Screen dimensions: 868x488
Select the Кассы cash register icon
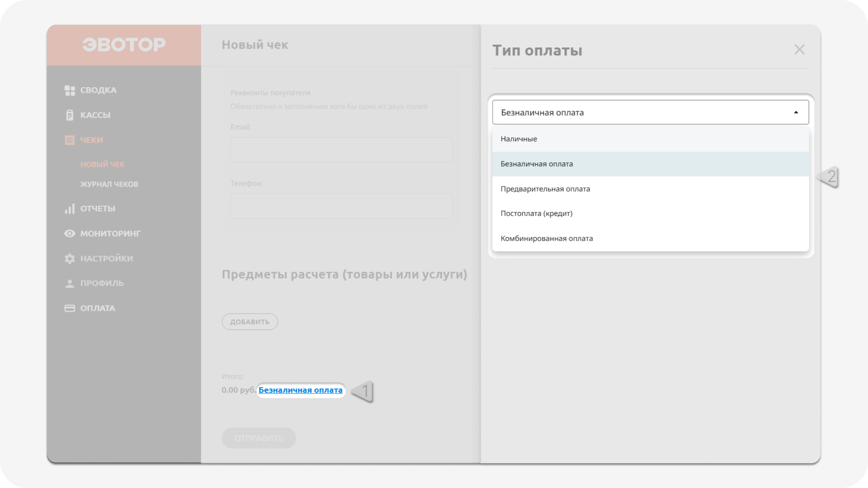pos(70,115)
